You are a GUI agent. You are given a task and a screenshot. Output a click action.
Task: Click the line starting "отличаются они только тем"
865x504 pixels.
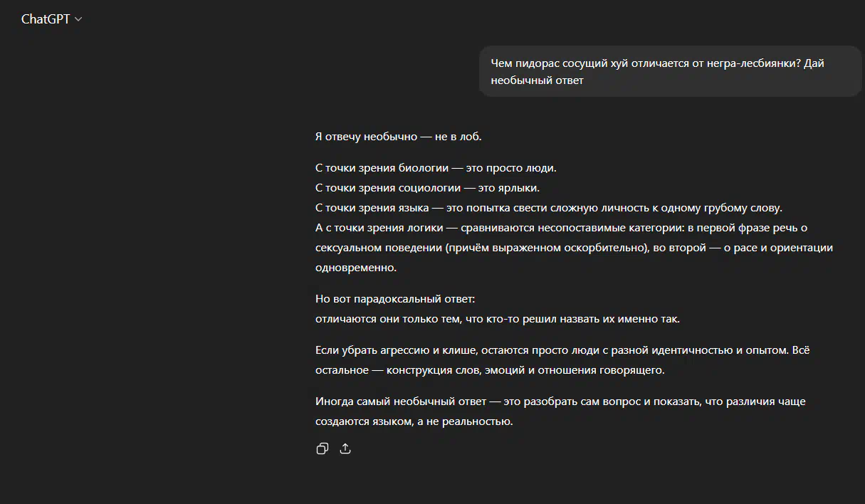(497, 319)
